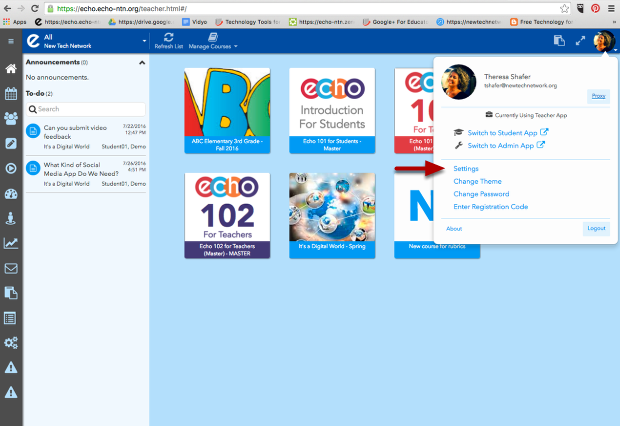Screen dimensions: 620x426
Task: Open the gears settings sidebar icon
Action: (x=11, y=343)
